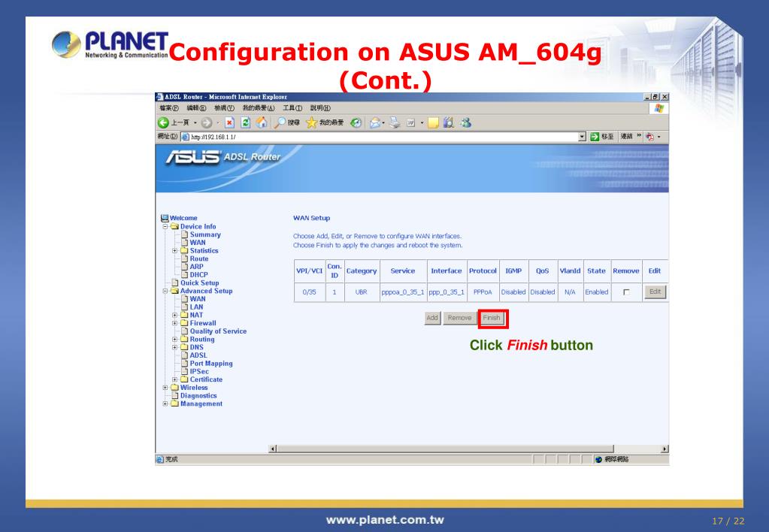
Task: Open the Search (搜尋) toolbar button
Action: click(x=287, y=122)
